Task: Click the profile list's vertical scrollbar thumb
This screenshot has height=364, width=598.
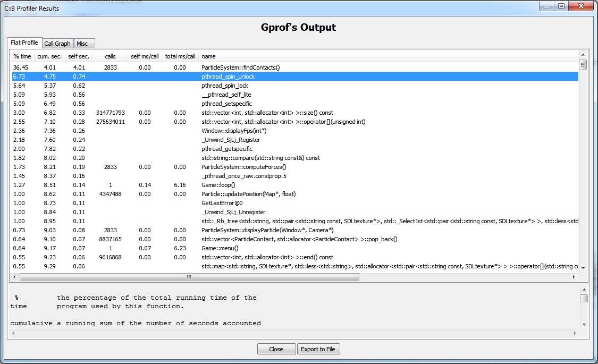Action: click(x=583, y=65)
